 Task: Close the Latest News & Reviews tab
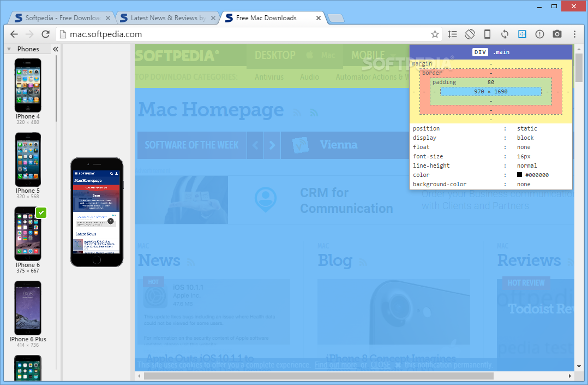point(213,18)
